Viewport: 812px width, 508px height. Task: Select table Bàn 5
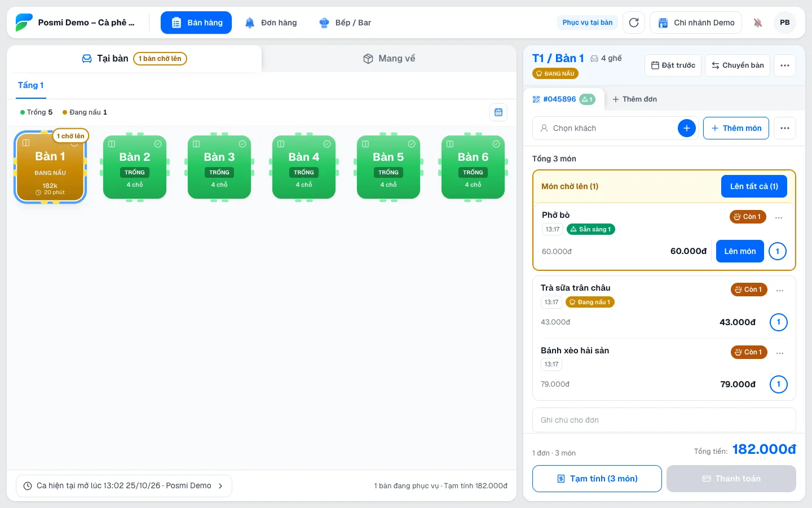(x=389, y=167)
